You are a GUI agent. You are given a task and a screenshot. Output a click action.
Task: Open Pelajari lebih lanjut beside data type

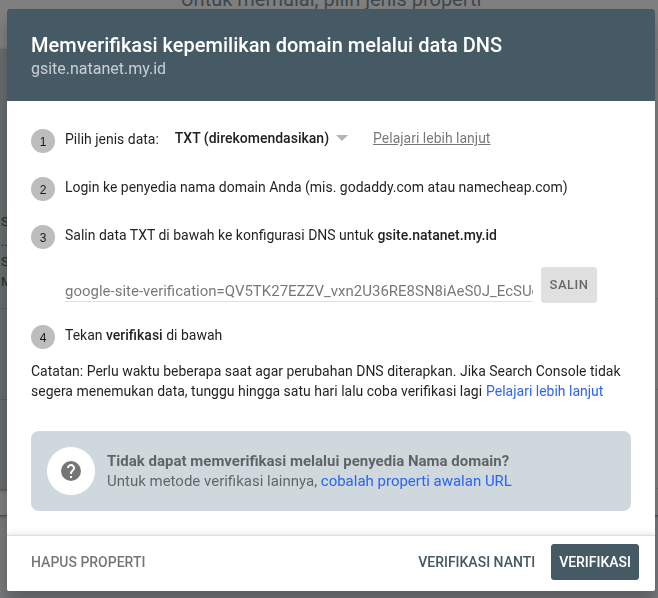(431, 138)
